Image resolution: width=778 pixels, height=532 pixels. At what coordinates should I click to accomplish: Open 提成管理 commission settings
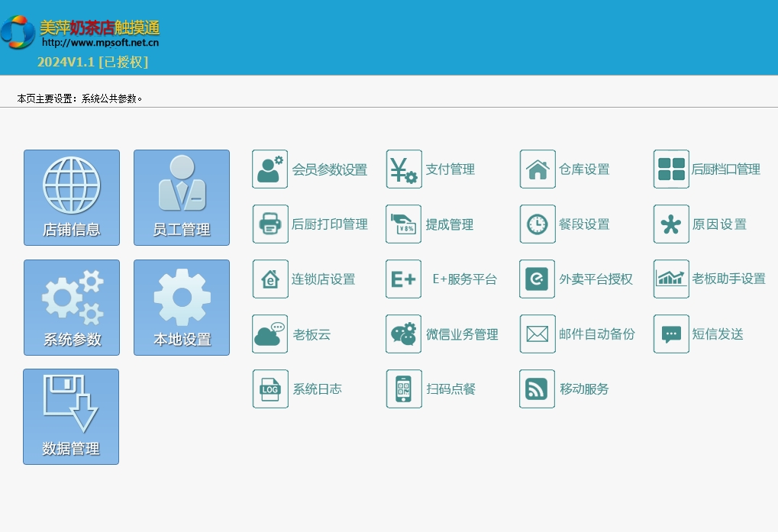tap(449, 224)
